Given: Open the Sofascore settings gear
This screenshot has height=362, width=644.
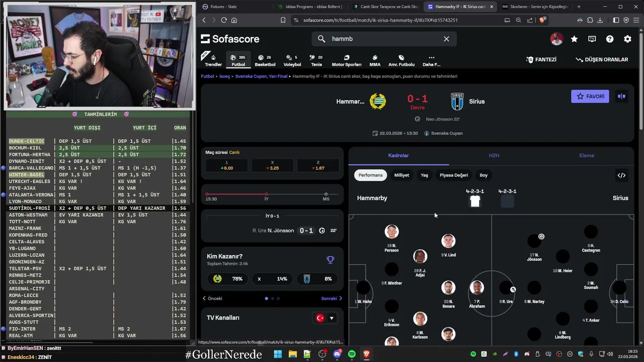Looking at the screenshot, I should pos(627,39).
